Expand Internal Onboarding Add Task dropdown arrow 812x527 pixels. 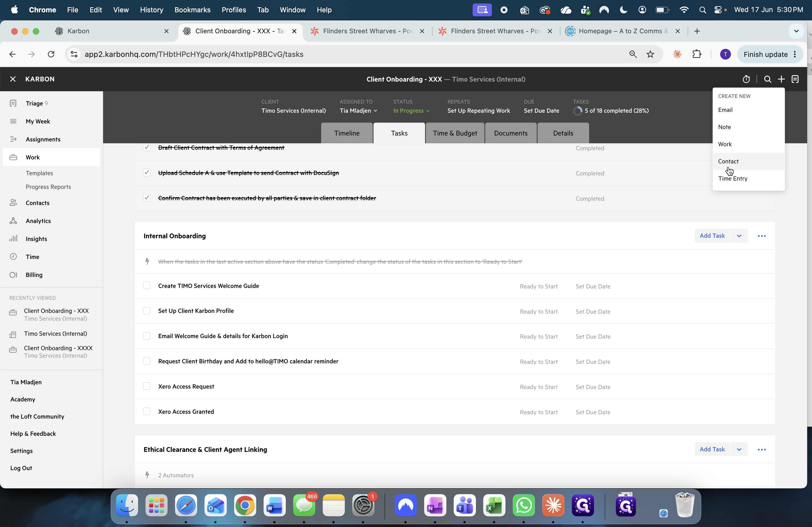[739, 236]
